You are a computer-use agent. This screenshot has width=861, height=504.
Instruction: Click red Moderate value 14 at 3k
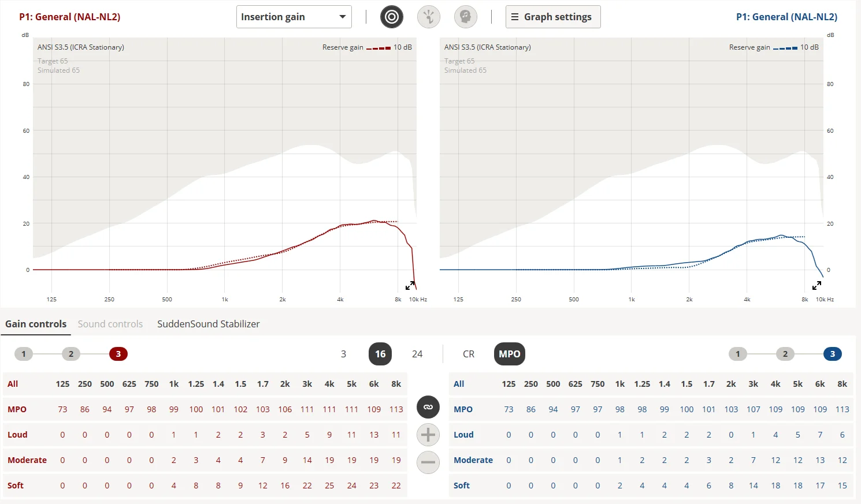pos(307,460)
